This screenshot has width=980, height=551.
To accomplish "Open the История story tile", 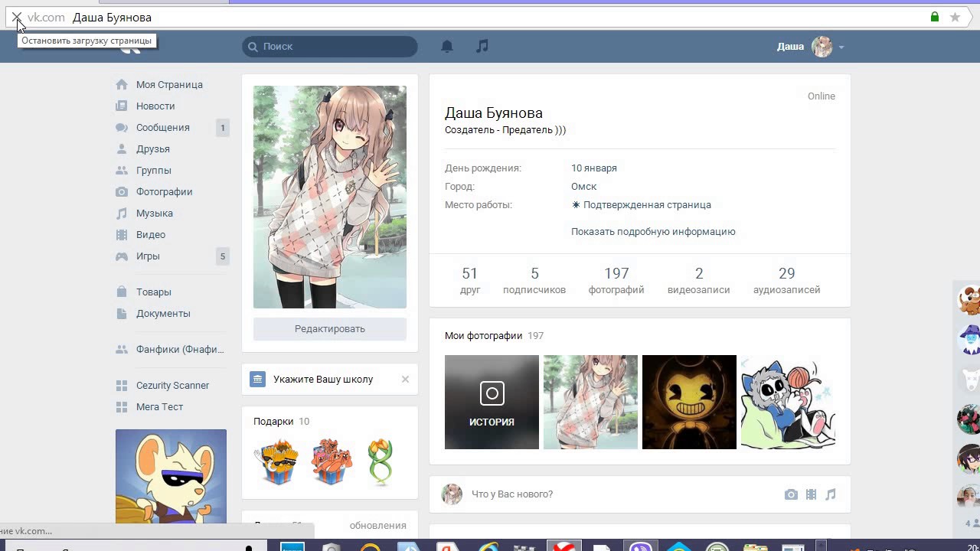I will pyautogui.click(x=492, y=402).
